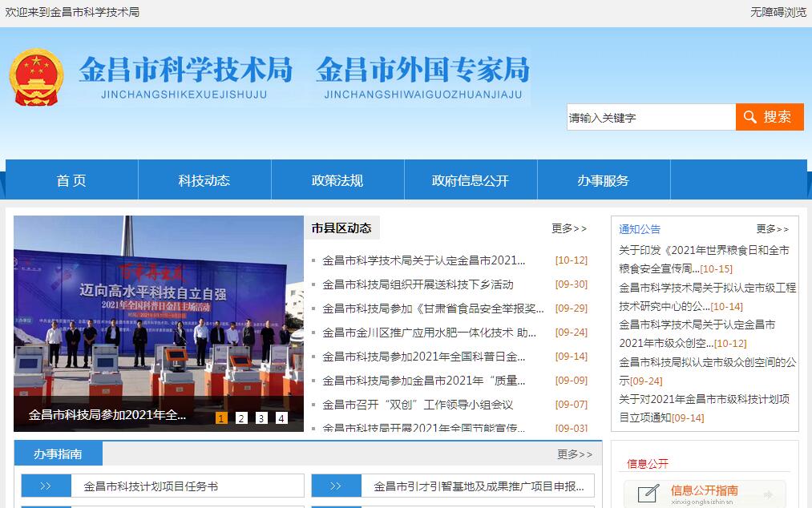The height and width of the screenshot is (508, 812).
Task: Expand 更多>> in 办事指南 section
Action: coord(575,454)
